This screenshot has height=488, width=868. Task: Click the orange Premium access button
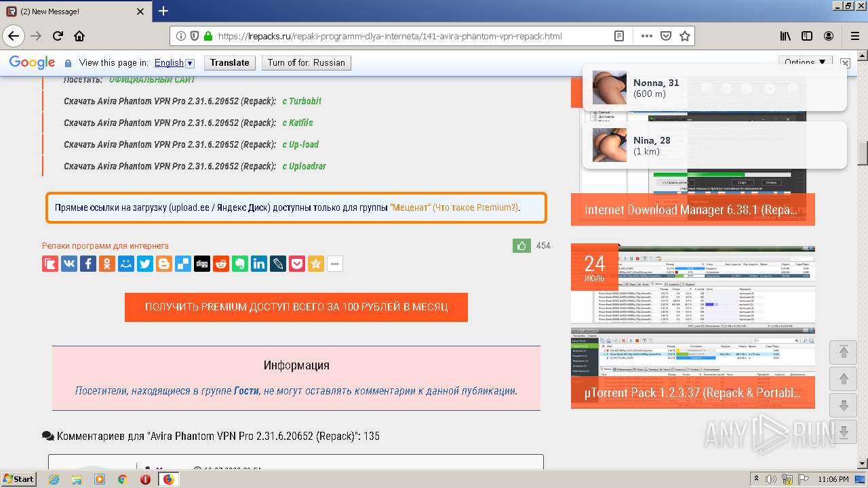(296, 307)
